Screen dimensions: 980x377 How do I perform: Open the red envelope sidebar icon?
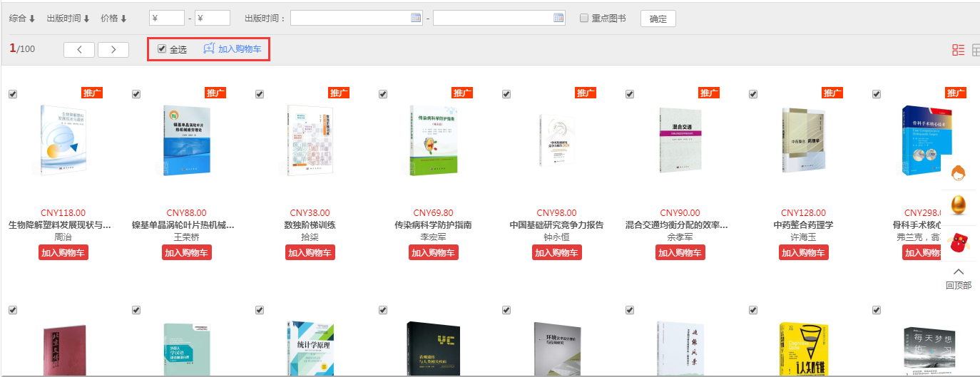[959, 244]
